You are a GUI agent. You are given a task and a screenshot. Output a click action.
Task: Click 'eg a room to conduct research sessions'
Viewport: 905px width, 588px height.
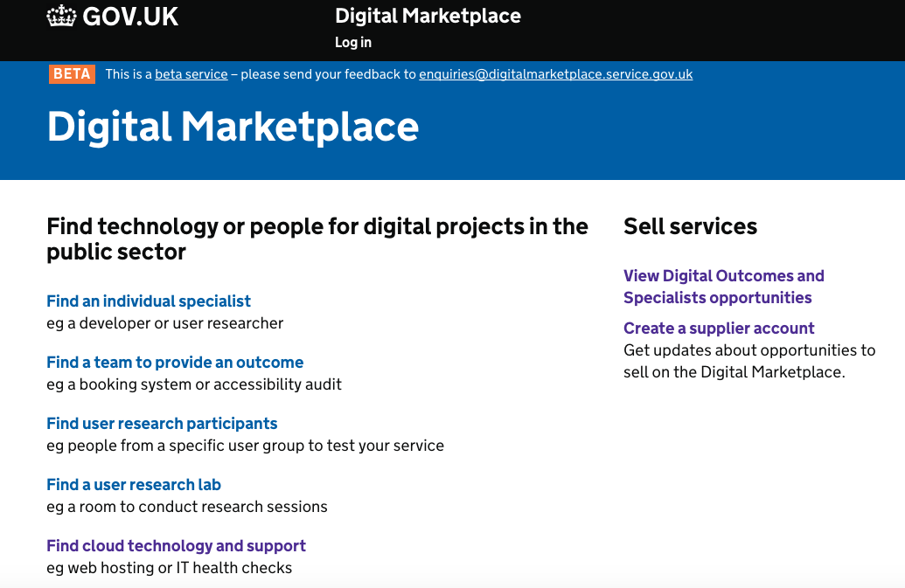pyautogui.click(x=187, y=507)
